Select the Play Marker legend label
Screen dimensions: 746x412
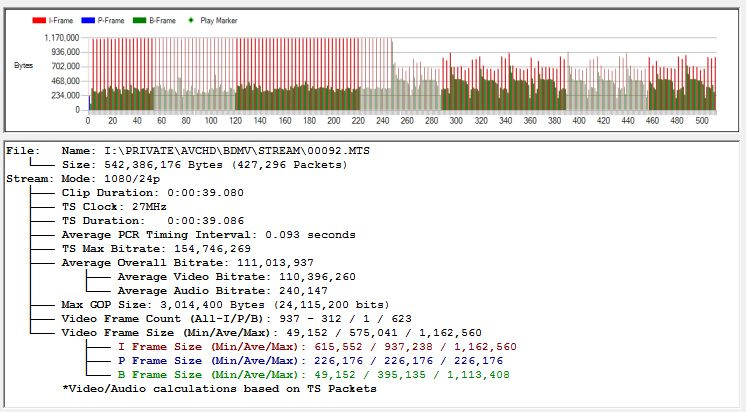[x=219, y=20]
